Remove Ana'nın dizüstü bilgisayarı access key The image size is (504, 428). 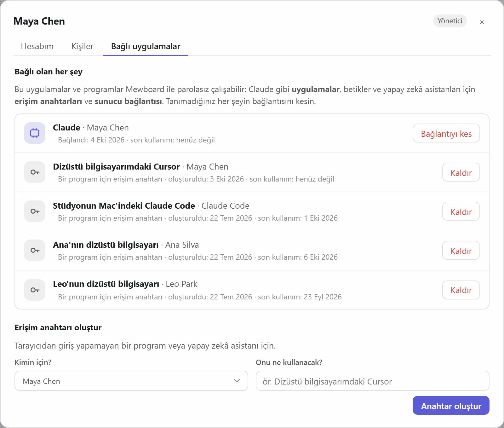[x=461, y=251]
